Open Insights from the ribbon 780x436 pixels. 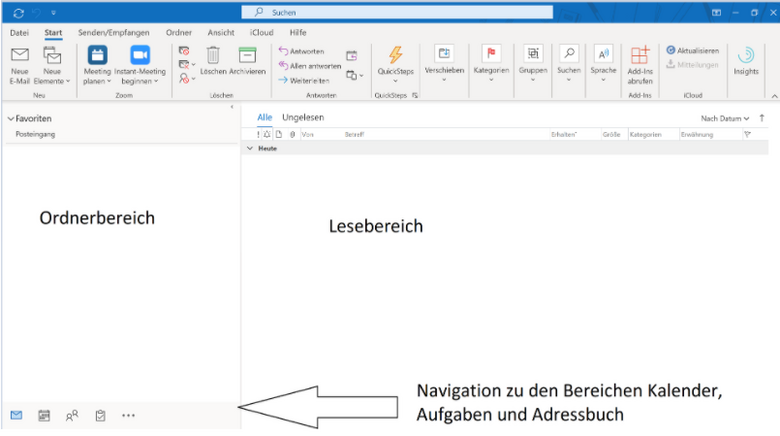(x=745, y=58)
